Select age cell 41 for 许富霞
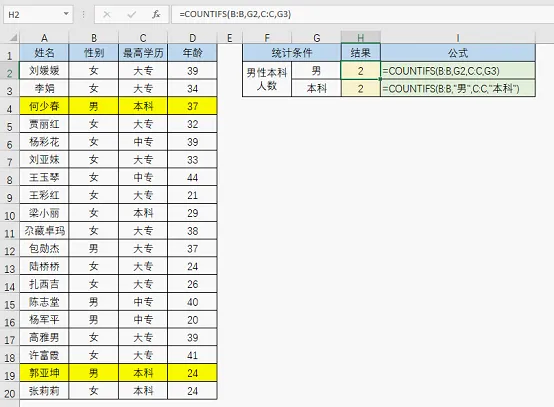 pos(193,355)
